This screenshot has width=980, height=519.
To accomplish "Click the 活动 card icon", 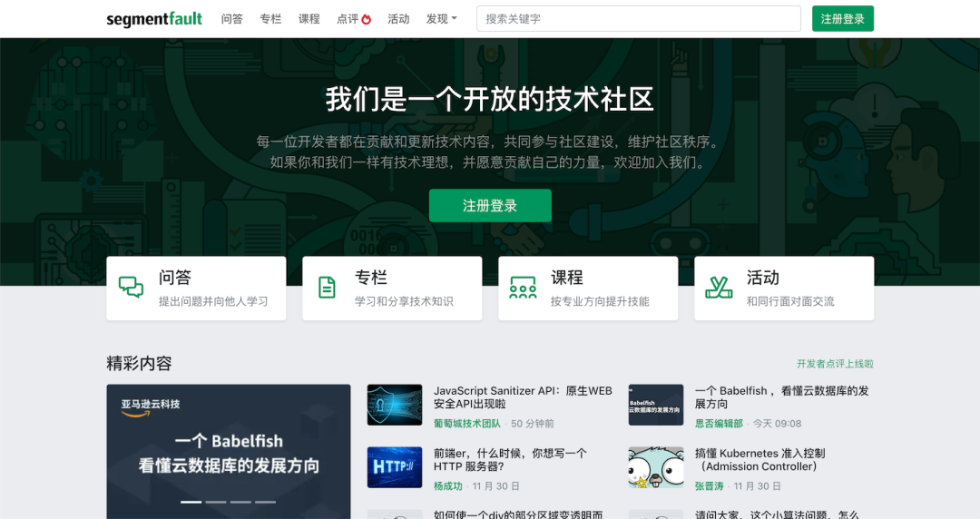I will [x=719, y=288].
